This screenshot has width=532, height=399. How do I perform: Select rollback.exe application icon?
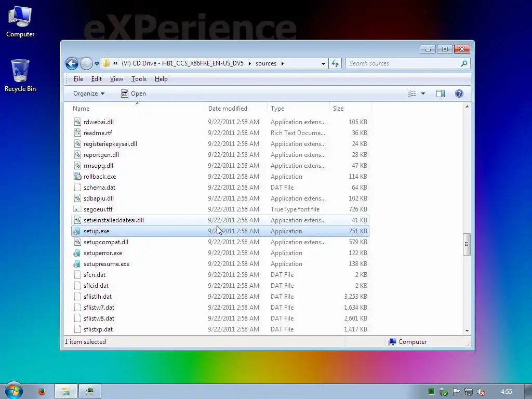coord(77,177)
